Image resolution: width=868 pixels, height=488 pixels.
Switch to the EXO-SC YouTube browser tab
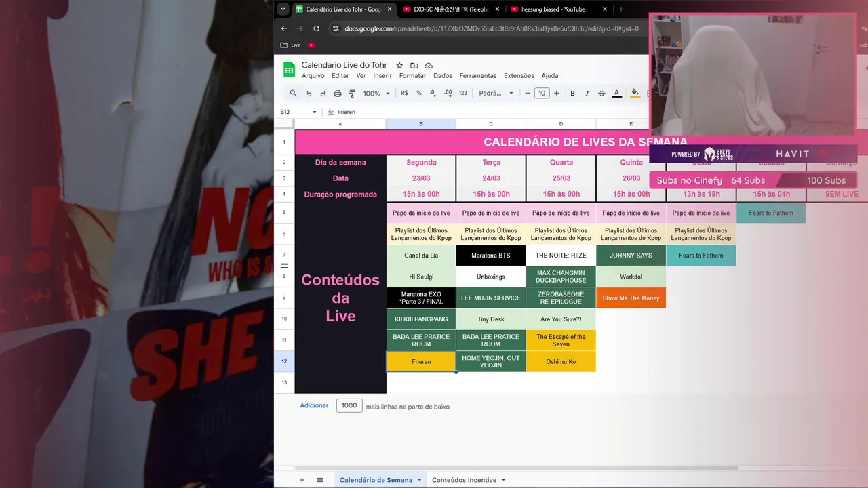pos(451,9)
